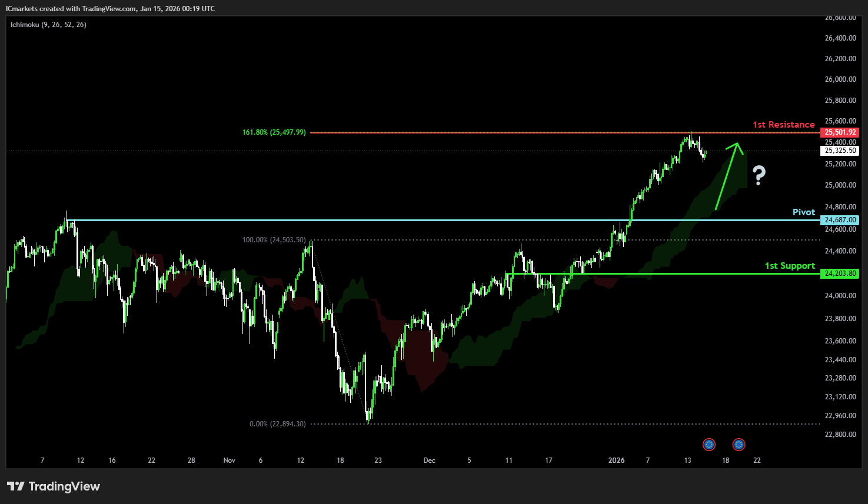
Task: Click the ICmarkets TradingView.com header text
Action: click(110, 9)
